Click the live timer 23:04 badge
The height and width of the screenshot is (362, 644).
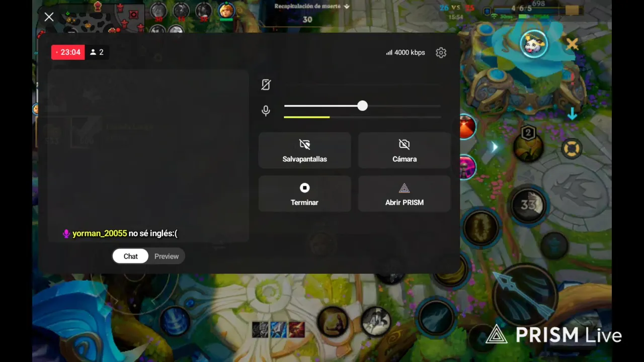[x=68, y=52]
